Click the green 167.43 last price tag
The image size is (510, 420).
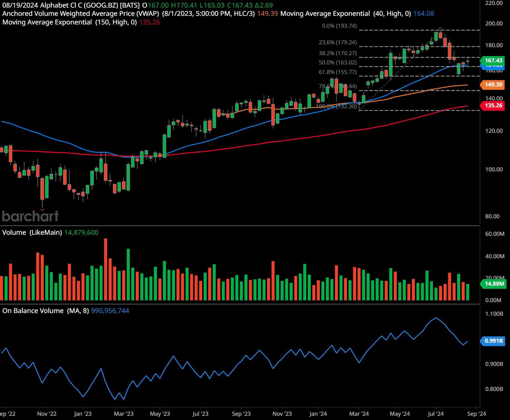492,60
